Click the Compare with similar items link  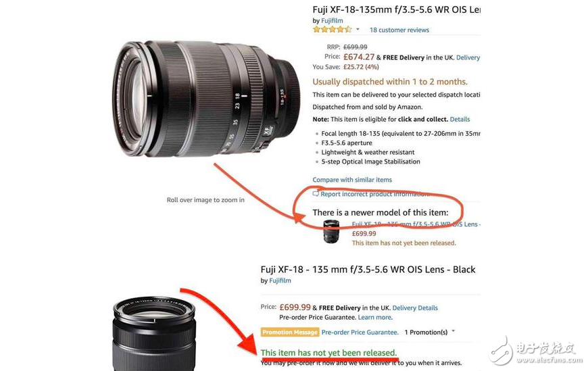tap(352, 180)
